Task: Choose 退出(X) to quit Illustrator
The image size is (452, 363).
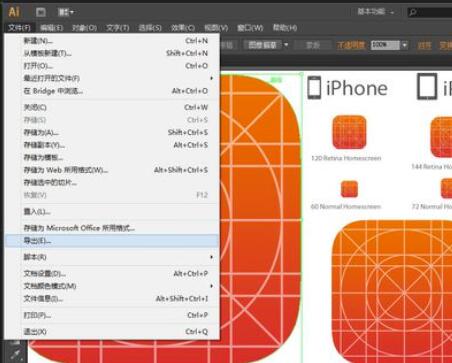Action: pos(112,332)
